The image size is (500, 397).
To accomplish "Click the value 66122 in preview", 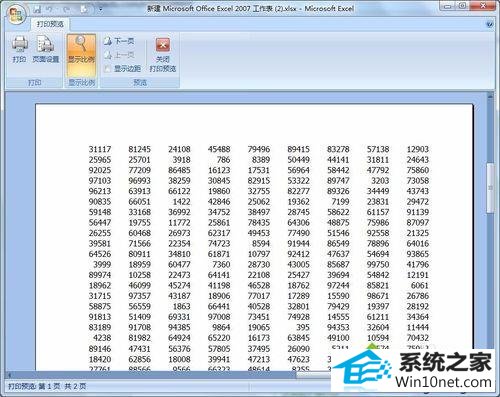I will (x=179, y=191).
